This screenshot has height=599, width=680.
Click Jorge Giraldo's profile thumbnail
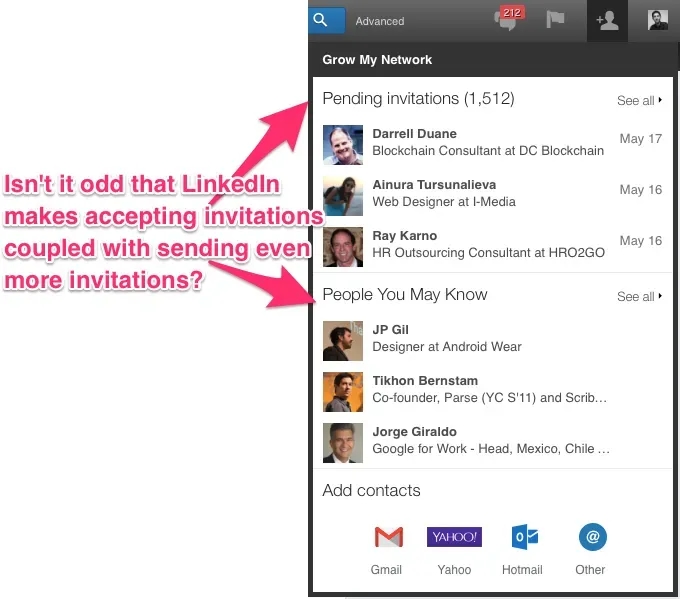click(343, 443)
